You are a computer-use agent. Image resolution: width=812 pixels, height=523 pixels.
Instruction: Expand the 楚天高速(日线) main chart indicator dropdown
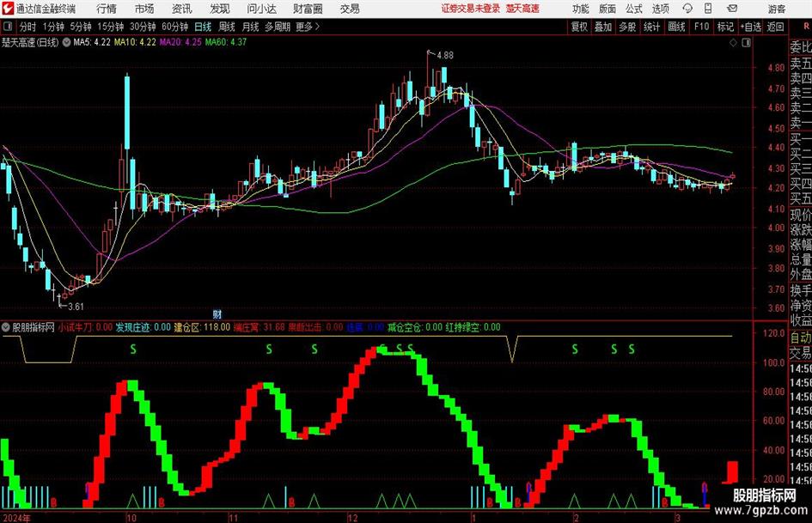click(66, 42)
